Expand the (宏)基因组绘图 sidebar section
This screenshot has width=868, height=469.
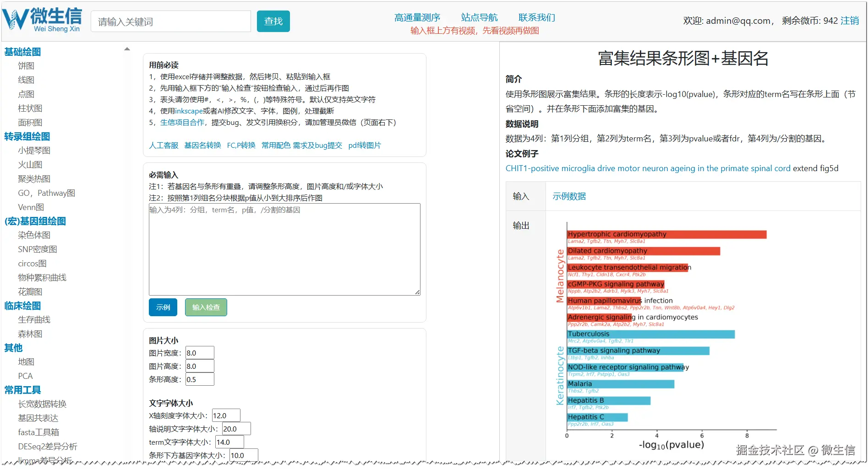pos(35,221)
